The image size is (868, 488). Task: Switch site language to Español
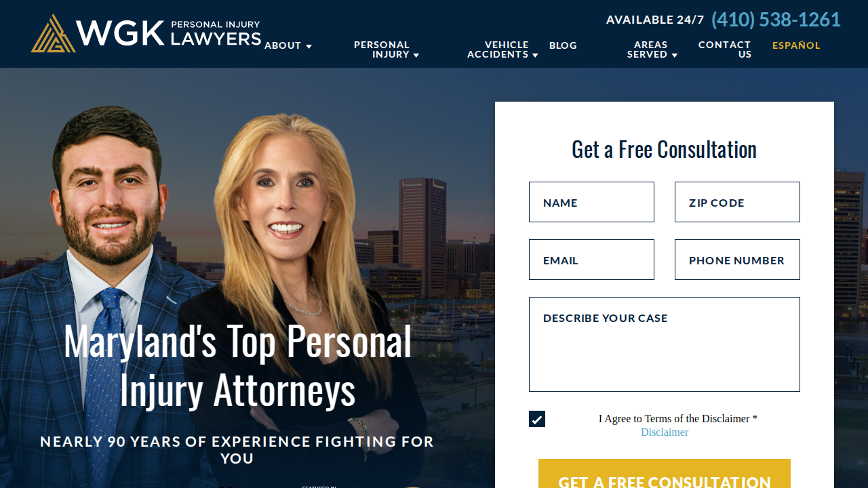796,45
